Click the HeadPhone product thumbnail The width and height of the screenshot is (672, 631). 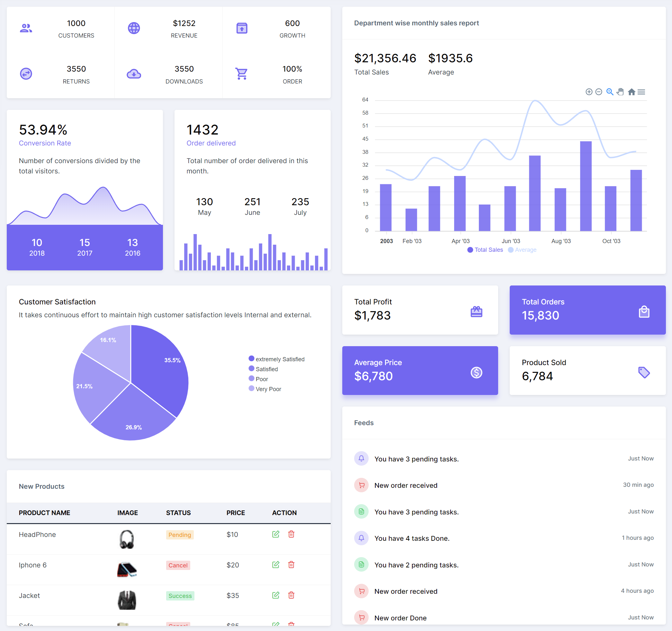[x=127, y=539]
